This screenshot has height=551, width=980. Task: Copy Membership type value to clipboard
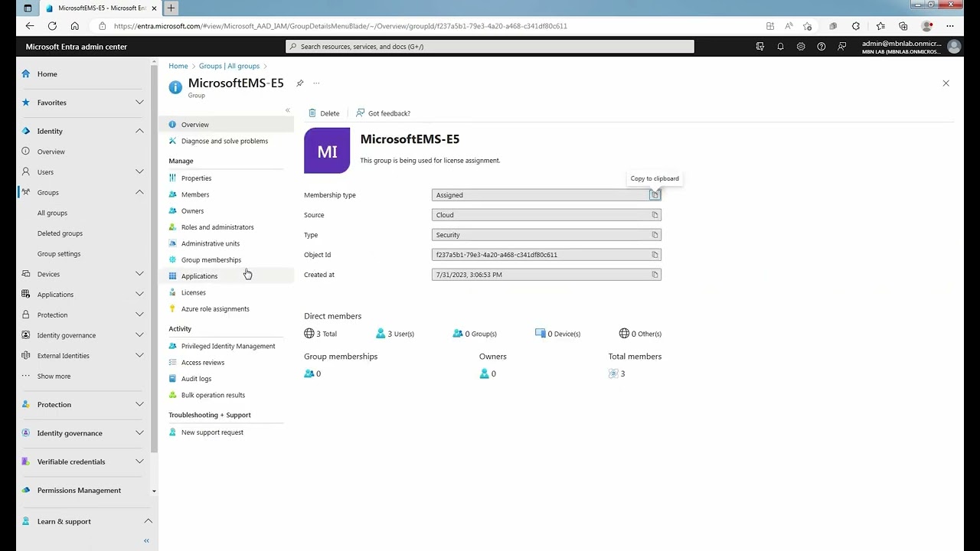click(x=655, y=195)
